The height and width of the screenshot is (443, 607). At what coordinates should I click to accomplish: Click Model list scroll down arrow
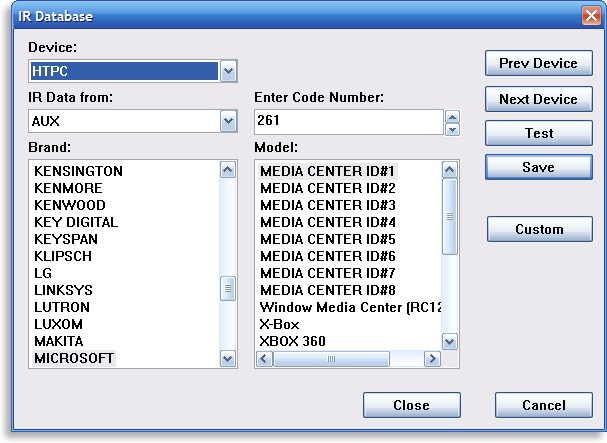(x=449, y=342)
